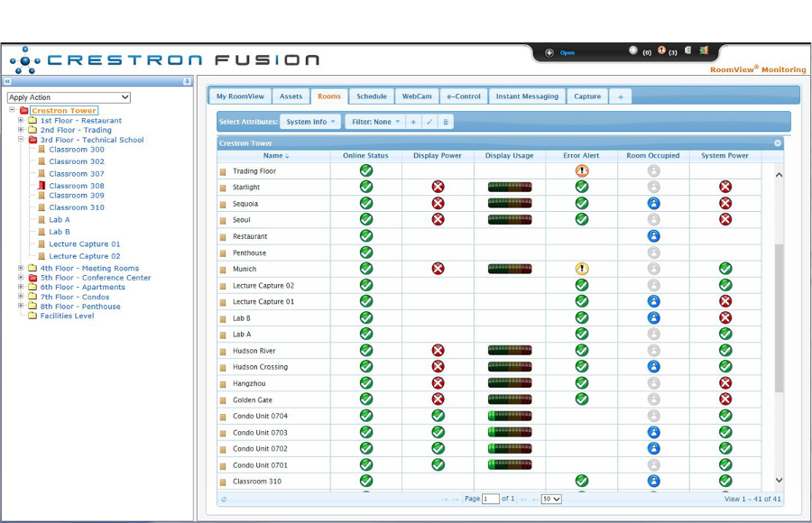Switch to the WebCam tab
The width and height of the screenshot is (812, 523).
point(417,96)
